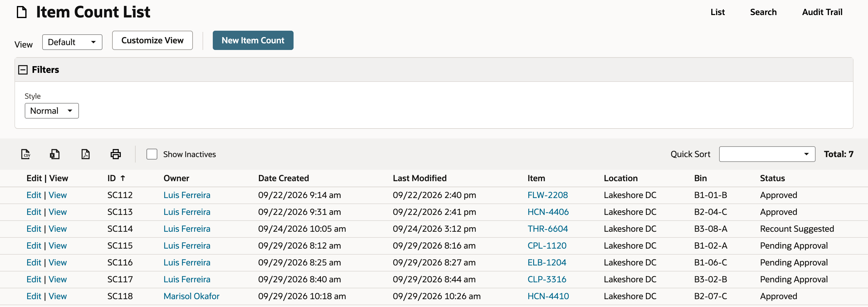This screenshot has height=307, width=868.
Task: Collapse the Filters section
Action: click(x=23, y=70)
